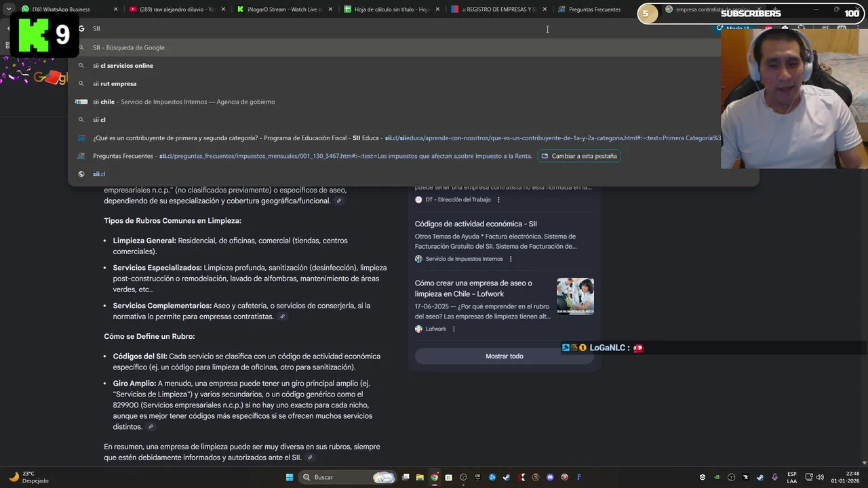Click the microphone icon in the system tray
868x488 pixels.
tap(774, 477)
